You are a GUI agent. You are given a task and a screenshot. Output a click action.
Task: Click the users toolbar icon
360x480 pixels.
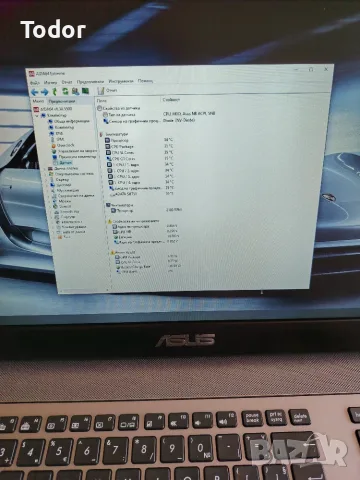(75, 91)
